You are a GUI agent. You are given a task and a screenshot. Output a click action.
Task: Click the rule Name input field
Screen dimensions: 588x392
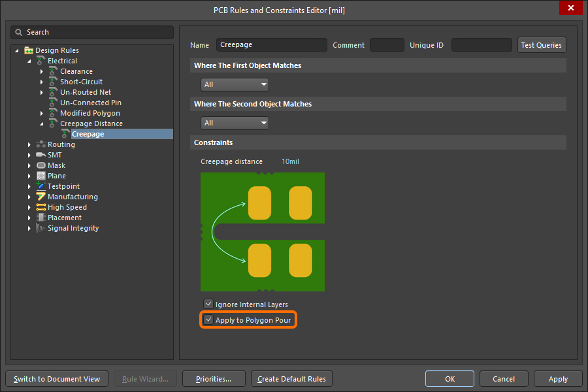pos(271,45)
